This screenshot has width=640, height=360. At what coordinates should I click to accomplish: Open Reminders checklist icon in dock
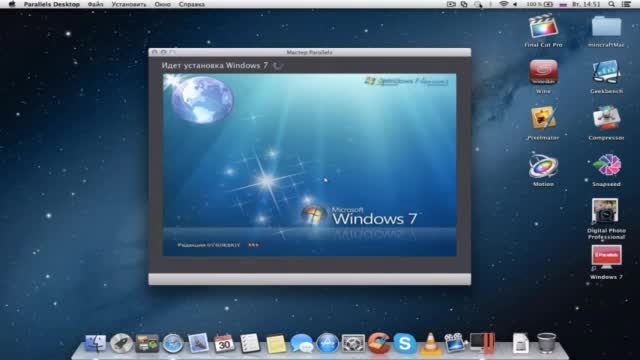(250, 343)
